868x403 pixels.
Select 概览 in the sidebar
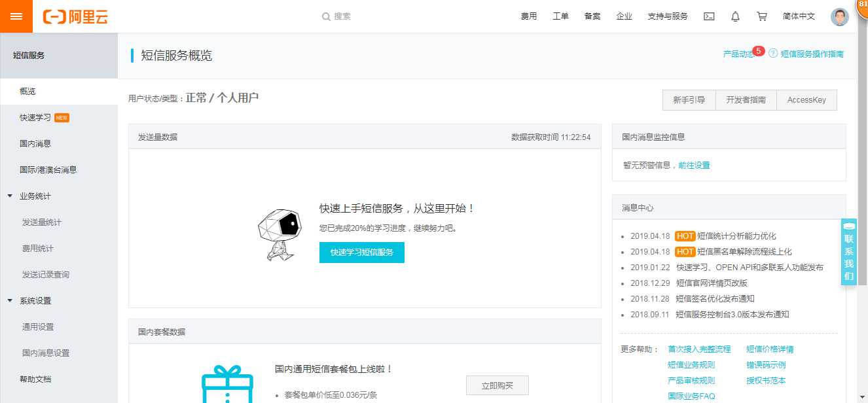coord(59,92)
